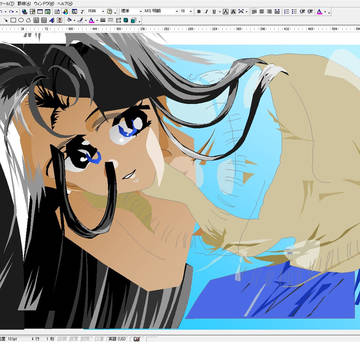Toggle Underline formatting

point(214,12)
